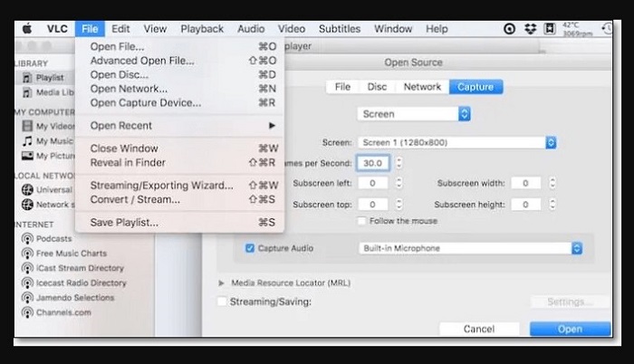Select the Playlist sidebar icon
The image size is (634, 364).
(x=27, y=78)
